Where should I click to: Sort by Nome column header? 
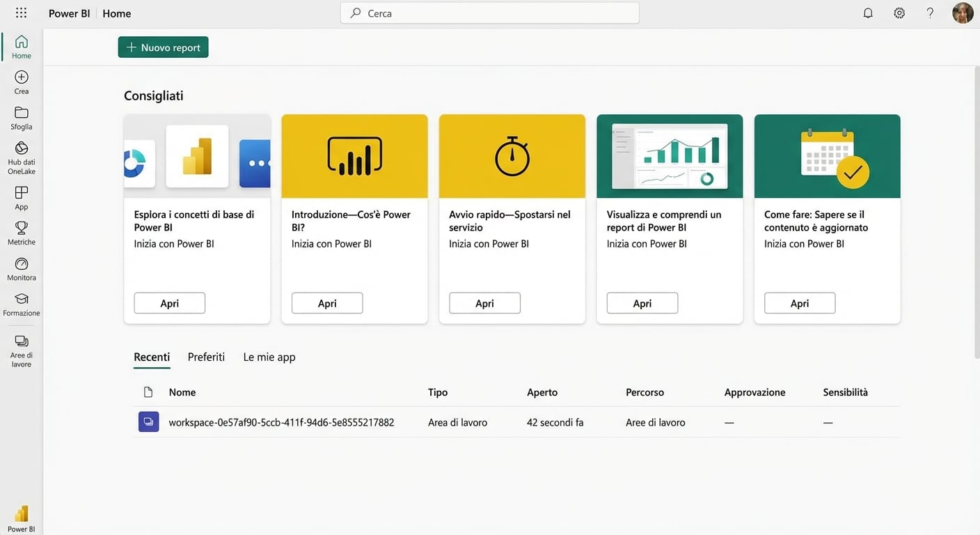click(x=182, y=392)
